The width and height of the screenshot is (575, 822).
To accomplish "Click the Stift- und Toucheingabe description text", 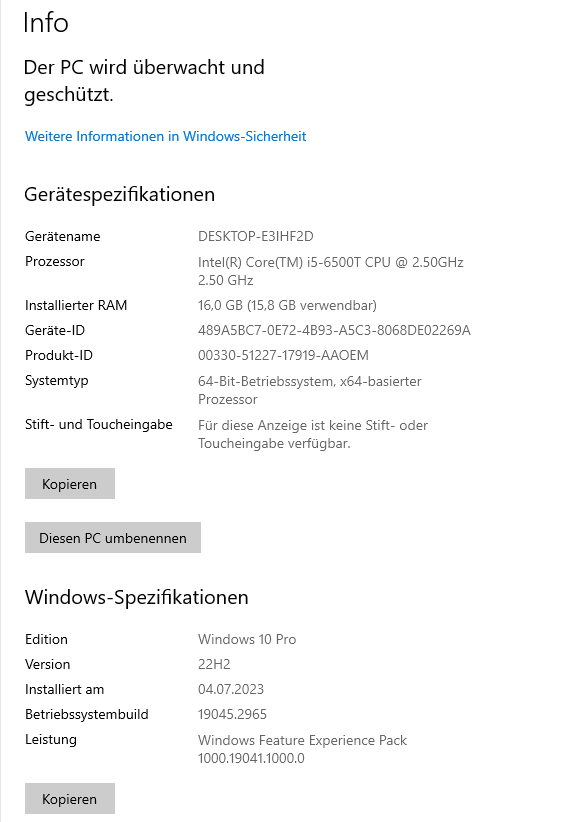I will pos(313,434).
